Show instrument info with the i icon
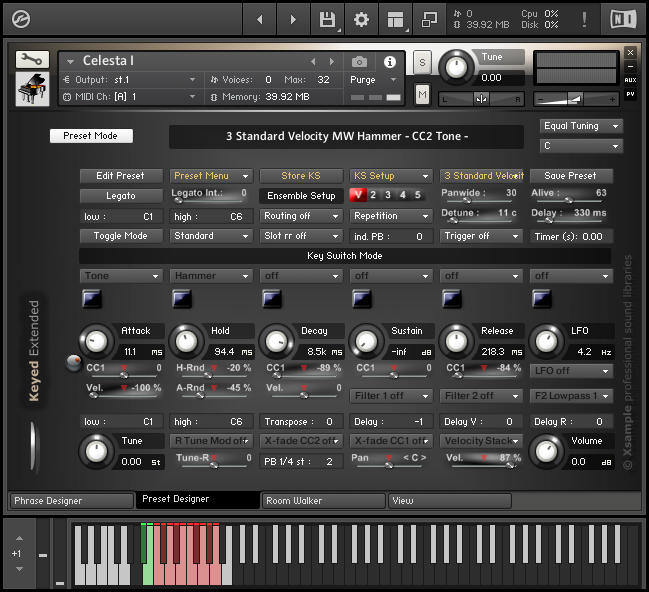The width and height of the screenshot is (649, 592). 389,62
